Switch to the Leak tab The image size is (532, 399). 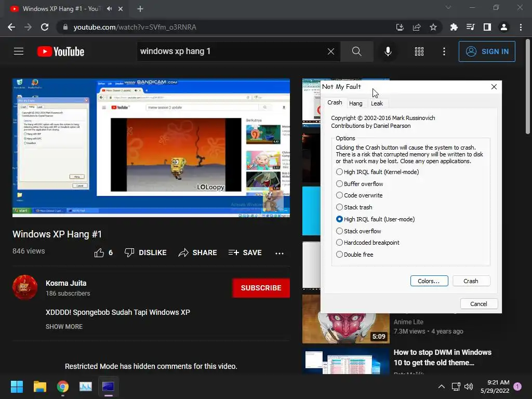pyautogui.click(x=377, y=103)
